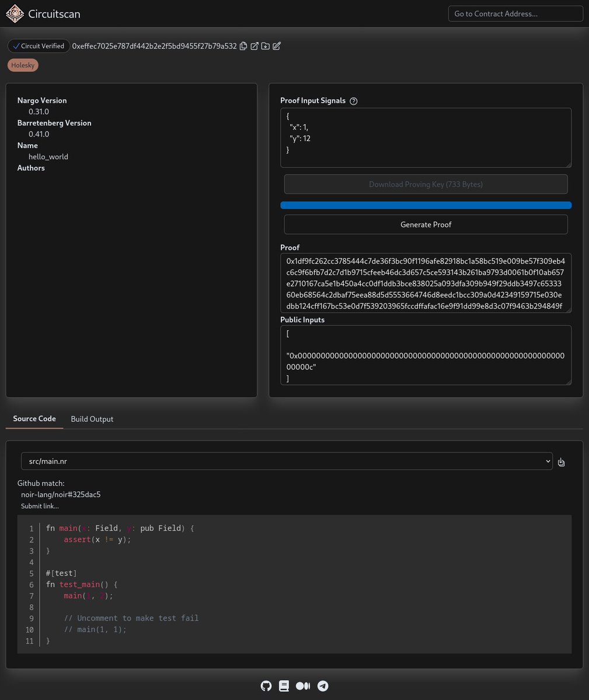
Task: Download the src/main.nr source file
Action: coord(561,462)
